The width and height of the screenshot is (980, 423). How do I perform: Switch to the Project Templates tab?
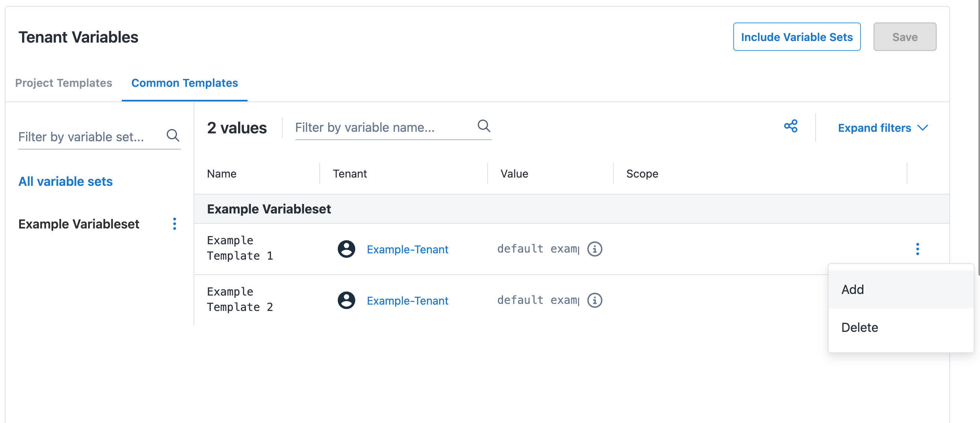(x=63, y=83)
